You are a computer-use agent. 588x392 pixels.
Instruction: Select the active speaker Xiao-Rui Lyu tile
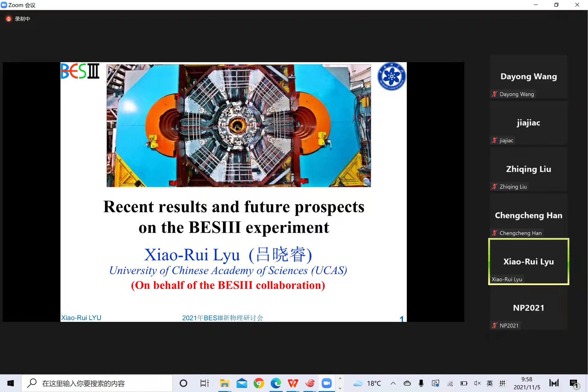529,262
